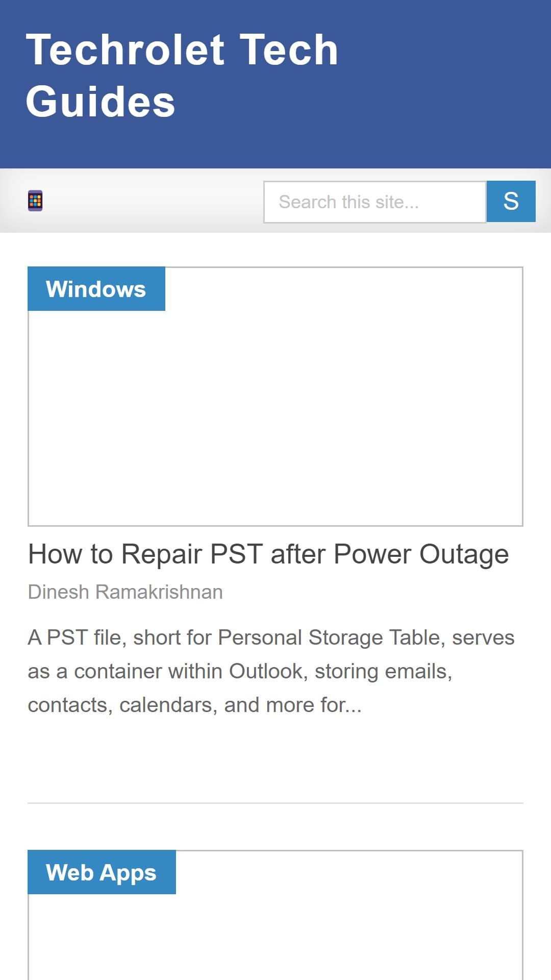Viewport: 551px width, 980px height.
Task: Click 'Personal Storage Table' excerpt line
Action: coord(271,638)
